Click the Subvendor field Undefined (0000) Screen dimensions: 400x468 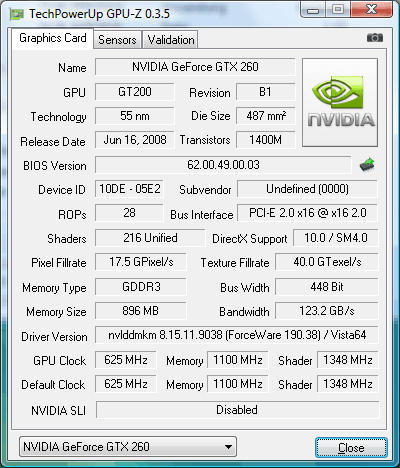click(307, 189)
